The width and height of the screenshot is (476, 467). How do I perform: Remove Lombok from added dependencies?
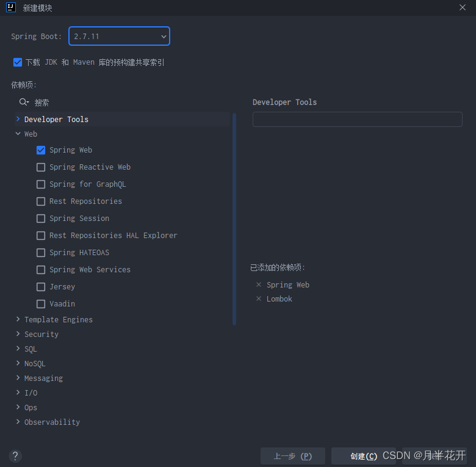(x=259, y=299)
